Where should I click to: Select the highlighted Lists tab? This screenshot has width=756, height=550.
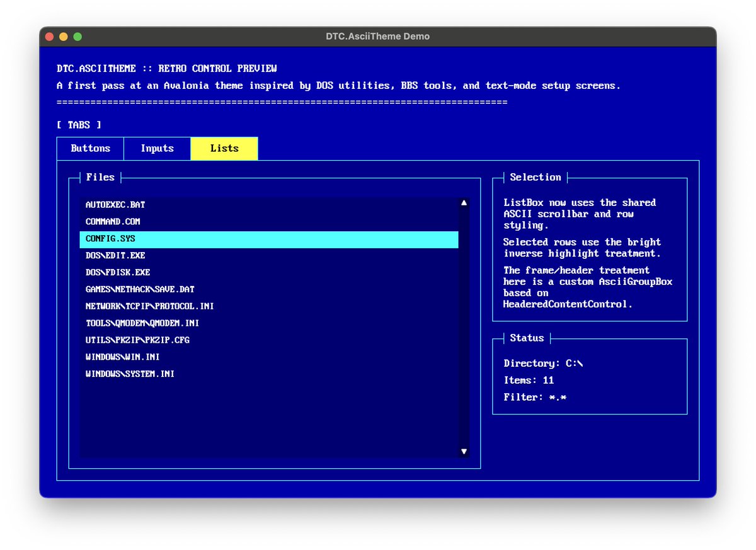[x=224, y=149]
